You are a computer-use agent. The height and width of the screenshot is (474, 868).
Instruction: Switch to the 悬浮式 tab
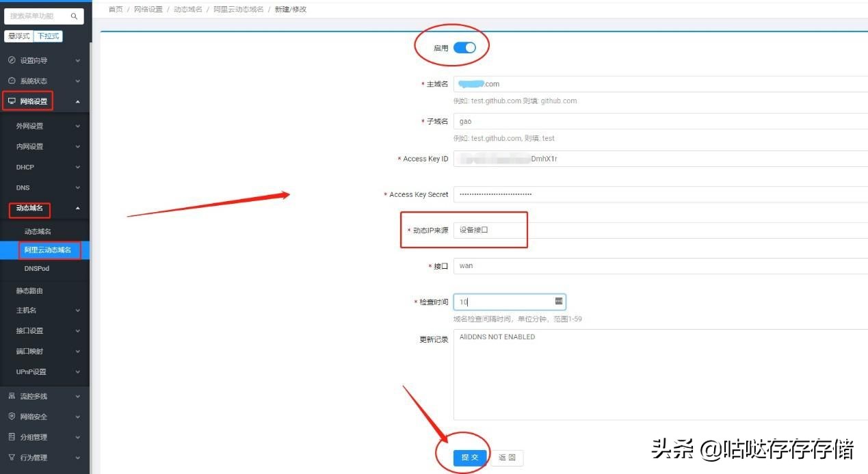[18, 36]
